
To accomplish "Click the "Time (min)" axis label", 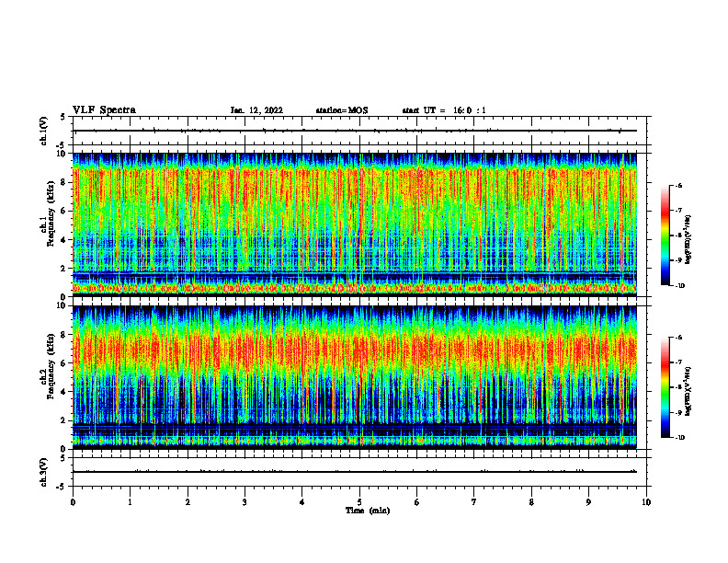I will [x=368, y=511].
